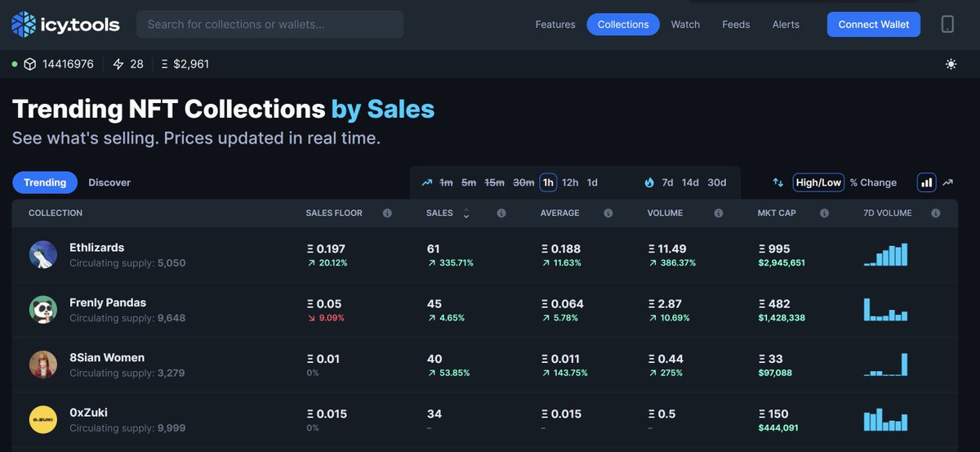Click the 0xZuki 7D volume chart
Screen dimensions: 980x452
point(886,418)
